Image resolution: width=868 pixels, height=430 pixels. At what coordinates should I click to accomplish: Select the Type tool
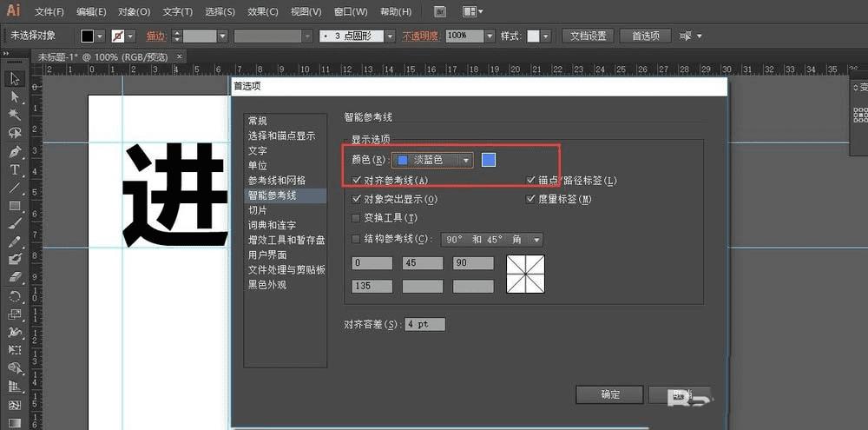tap(15, 169)
